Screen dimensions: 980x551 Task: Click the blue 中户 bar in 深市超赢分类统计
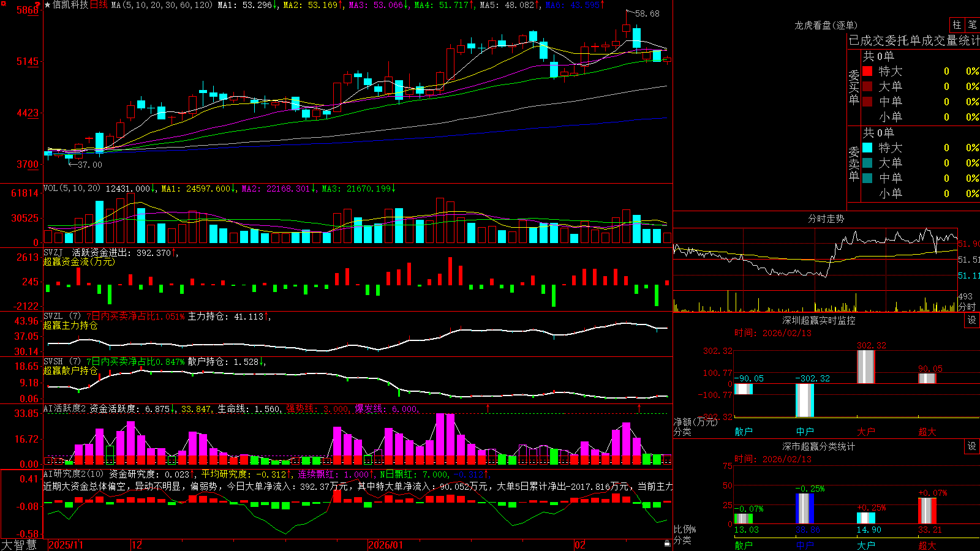click(805, 508)
